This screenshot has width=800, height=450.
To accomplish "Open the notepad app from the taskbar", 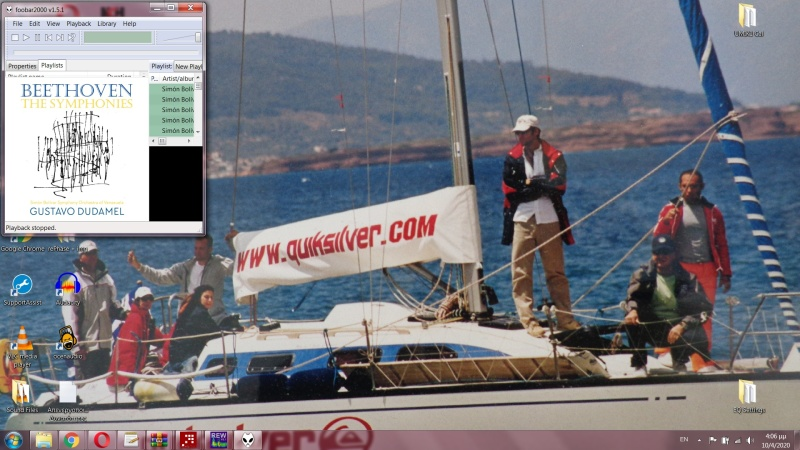I will pyautogui.click(x=131, y=440).
